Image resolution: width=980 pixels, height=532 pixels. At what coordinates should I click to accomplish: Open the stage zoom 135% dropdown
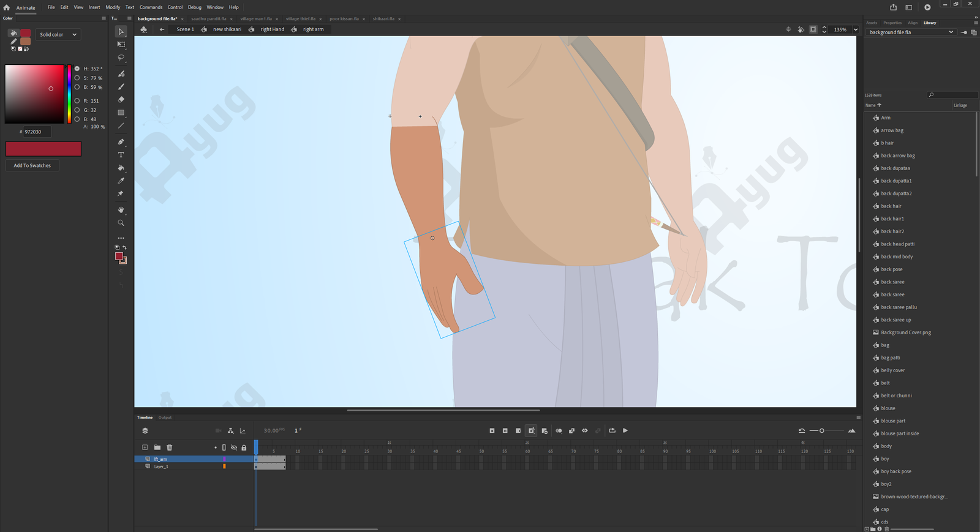pos(856,29)
